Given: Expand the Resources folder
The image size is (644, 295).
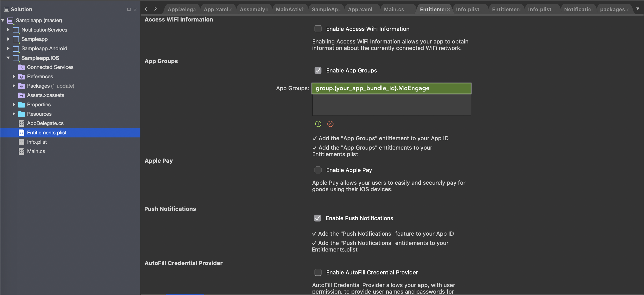Looking at the screenshot, I should (14, 114).
